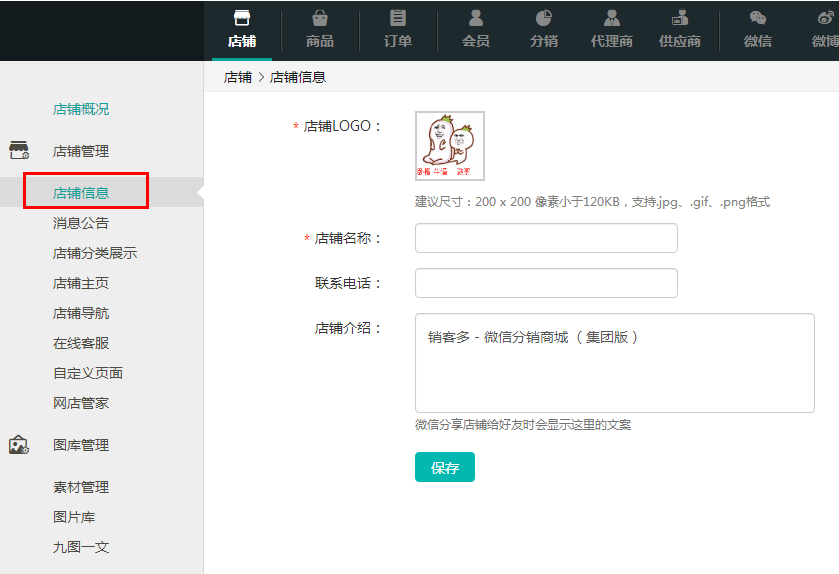Click the 店铺名称 input field
839x574 pixels.
coord(546,238)
